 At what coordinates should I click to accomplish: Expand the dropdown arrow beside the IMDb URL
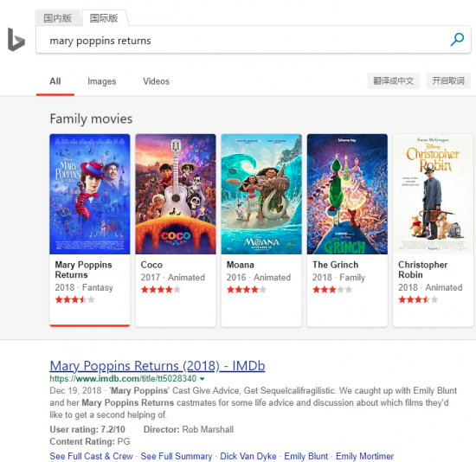203,379
